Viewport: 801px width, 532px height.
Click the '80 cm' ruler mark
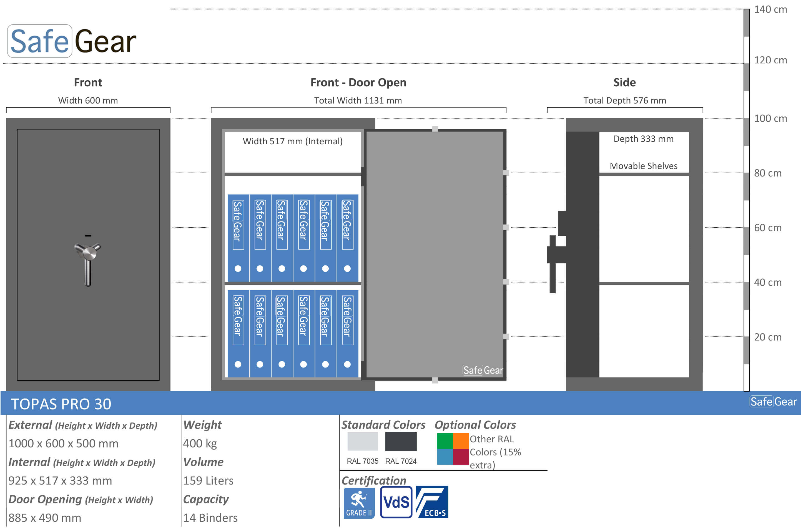pos(768,173)
